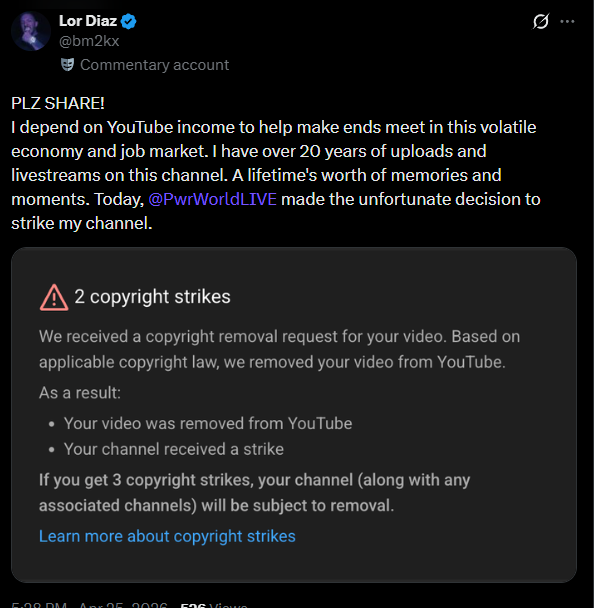Click the @bm2kx handle

pyautogui.click(x=89, y=41)
